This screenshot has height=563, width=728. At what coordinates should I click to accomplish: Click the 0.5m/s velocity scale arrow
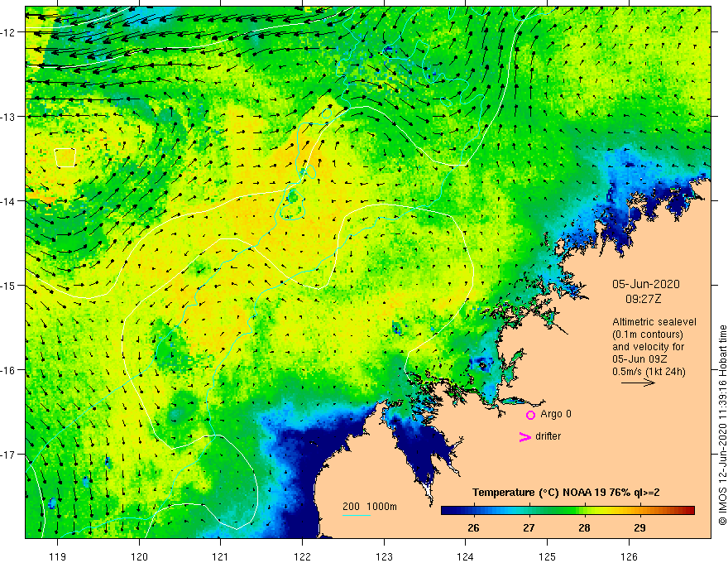pos(638,383)
